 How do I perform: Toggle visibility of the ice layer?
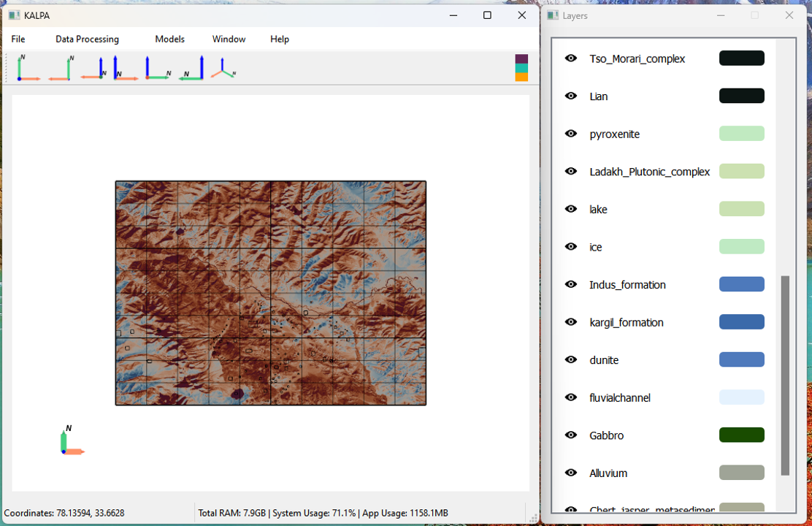(x=571, y=247)
